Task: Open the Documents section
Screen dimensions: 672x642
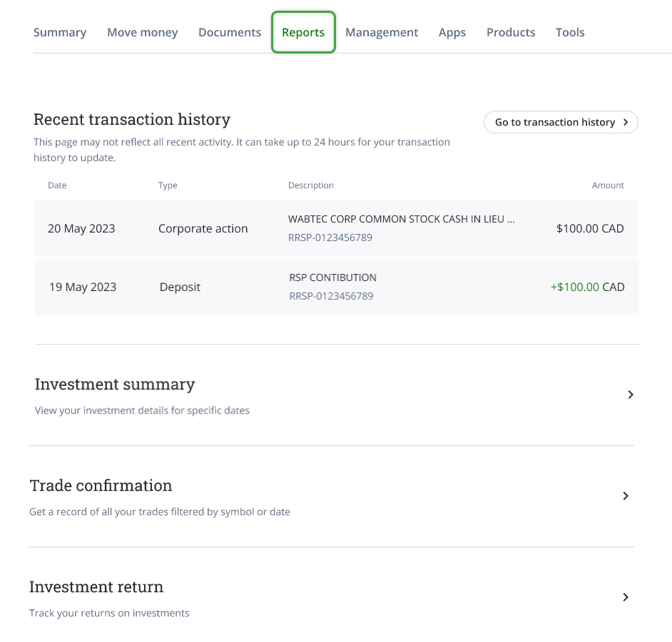Action: (229, 32)
